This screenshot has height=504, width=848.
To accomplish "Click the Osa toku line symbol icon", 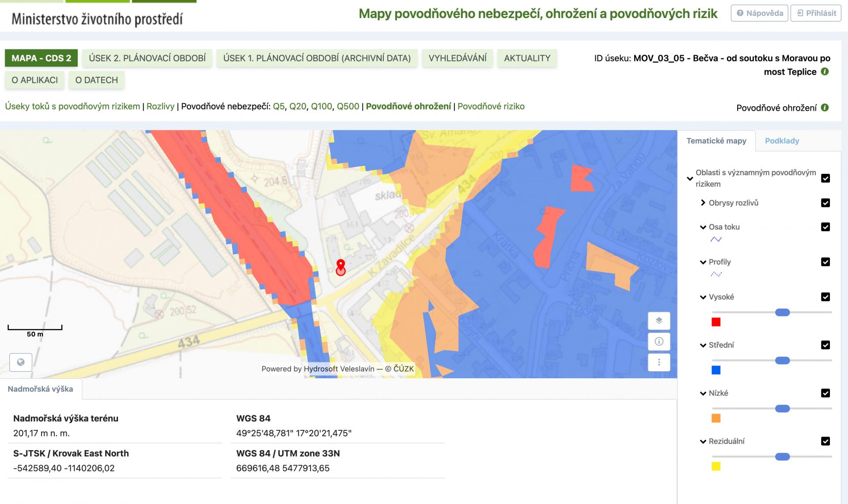I will point(716,239).
